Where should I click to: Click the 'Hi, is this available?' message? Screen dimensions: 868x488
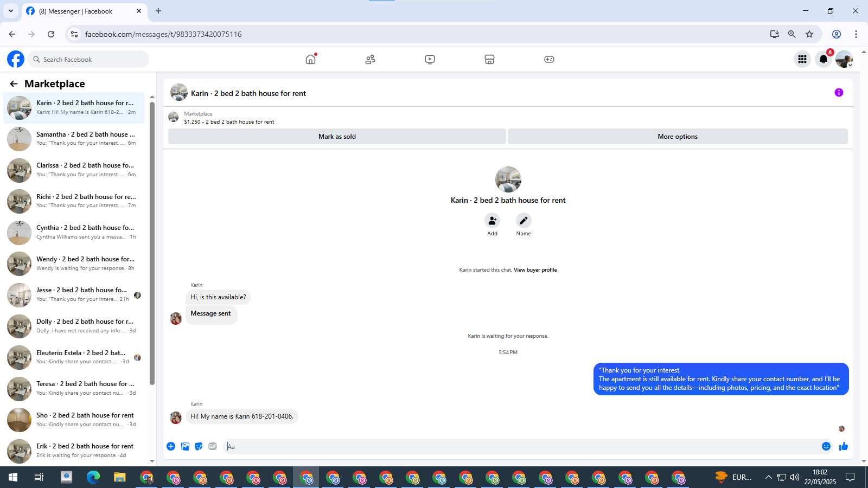pos(218,297)
